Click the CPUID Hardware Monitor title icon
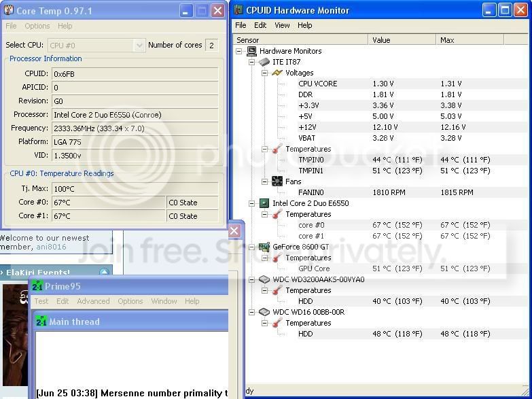Image resolution: width=532 pixels, height=399 pixels. pyautogui.click(x=239, y=10)
